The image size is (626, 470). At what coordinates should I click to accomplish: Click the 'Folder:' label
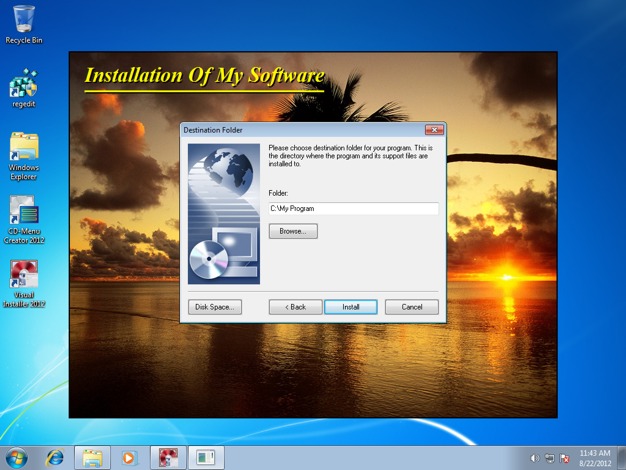click(x=278, y=193)
